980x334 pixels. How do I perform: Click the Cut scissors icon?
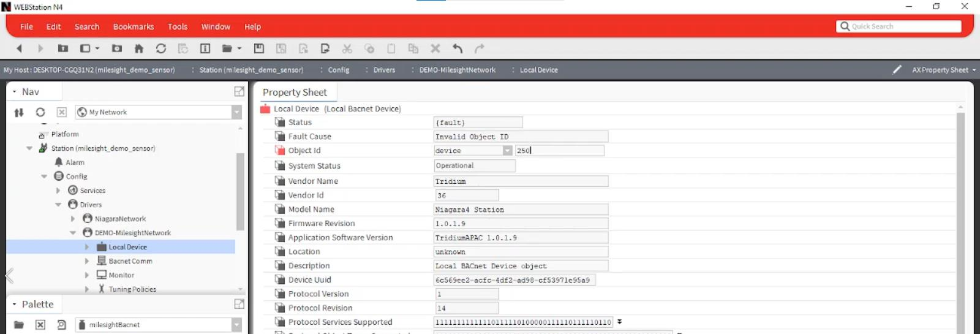pyautogui.click(x=347, y=48)
